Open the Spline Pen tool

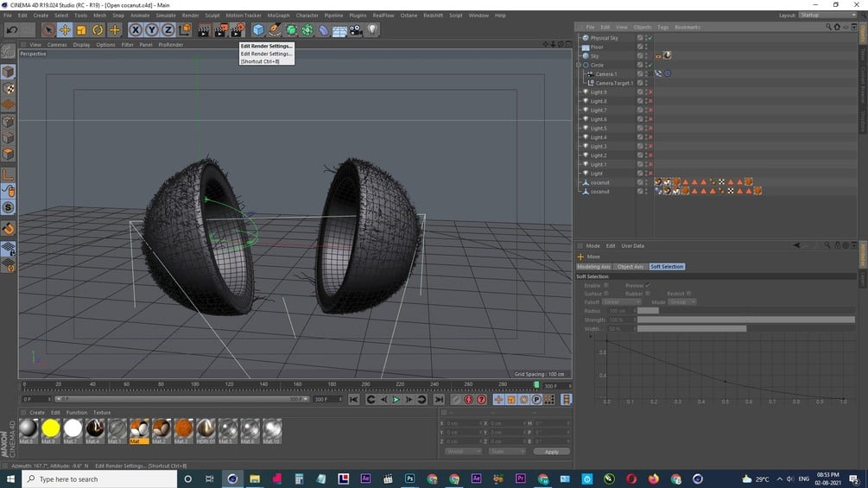pyautogui.click(x=275, y=30)
